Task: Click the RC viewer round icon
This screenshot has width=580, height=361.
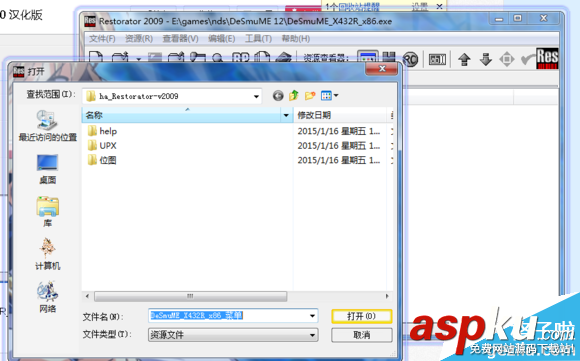Action: [x=410, y=59]
